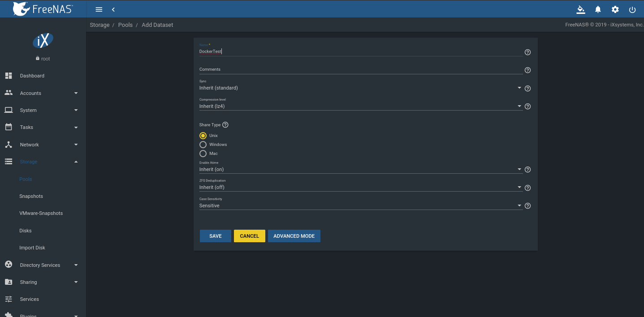Image resolution: width=644 pixels, height=317 pixels.
Task: Open the Sync dropdown
Action: [361, 88]
